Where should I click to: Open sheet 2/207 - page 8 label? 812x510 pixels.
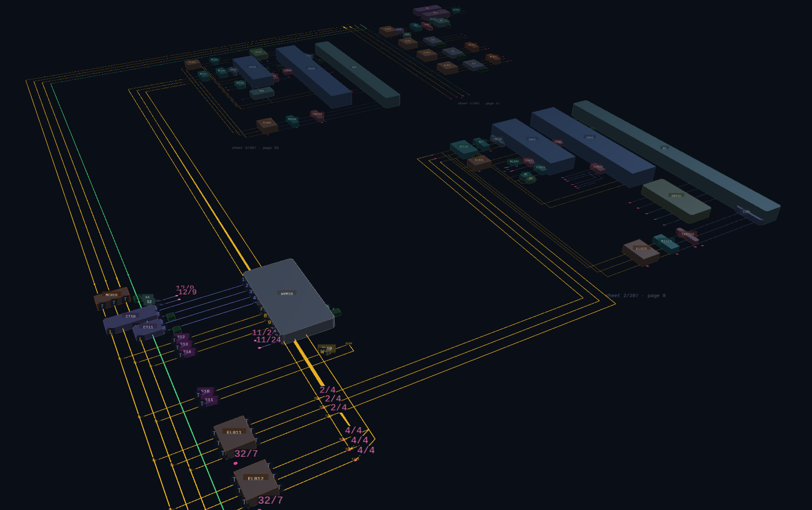click(636, 296)
